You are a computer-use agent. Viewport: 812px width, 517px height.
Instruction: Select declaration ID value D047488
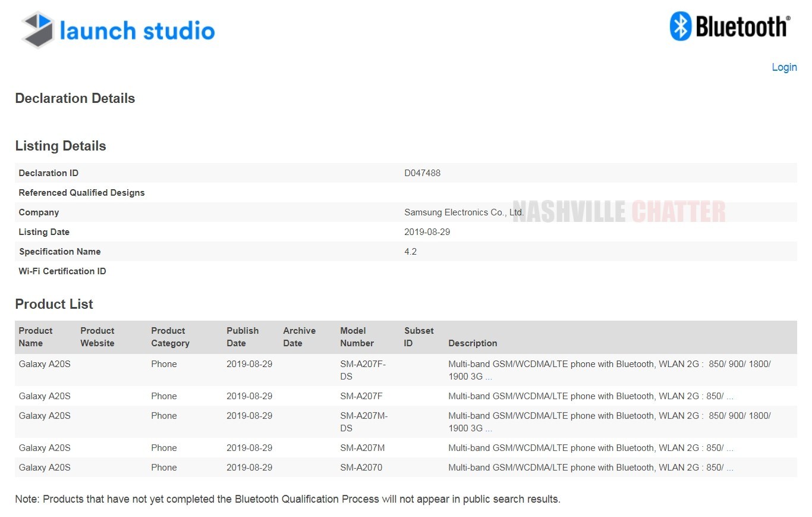(422, 173)
